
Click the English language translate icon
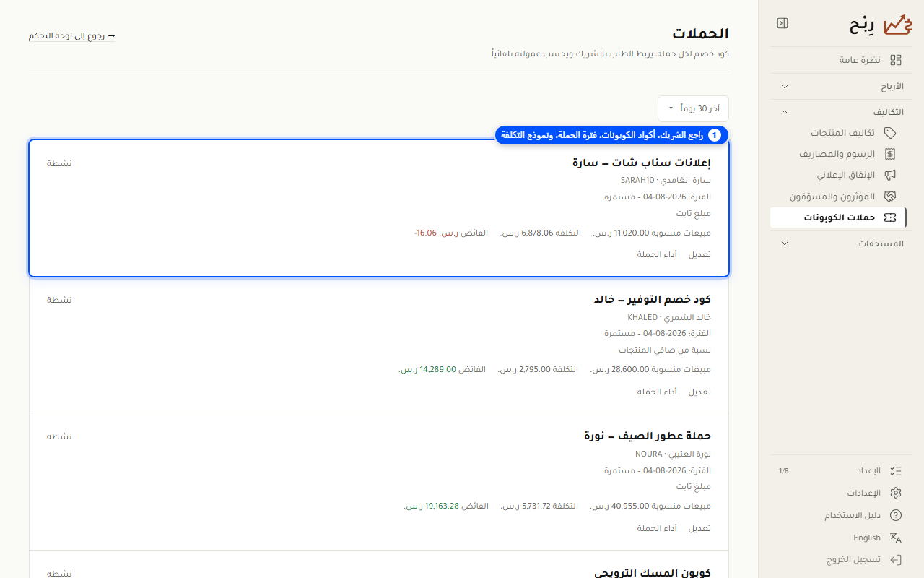click(896, 538)
